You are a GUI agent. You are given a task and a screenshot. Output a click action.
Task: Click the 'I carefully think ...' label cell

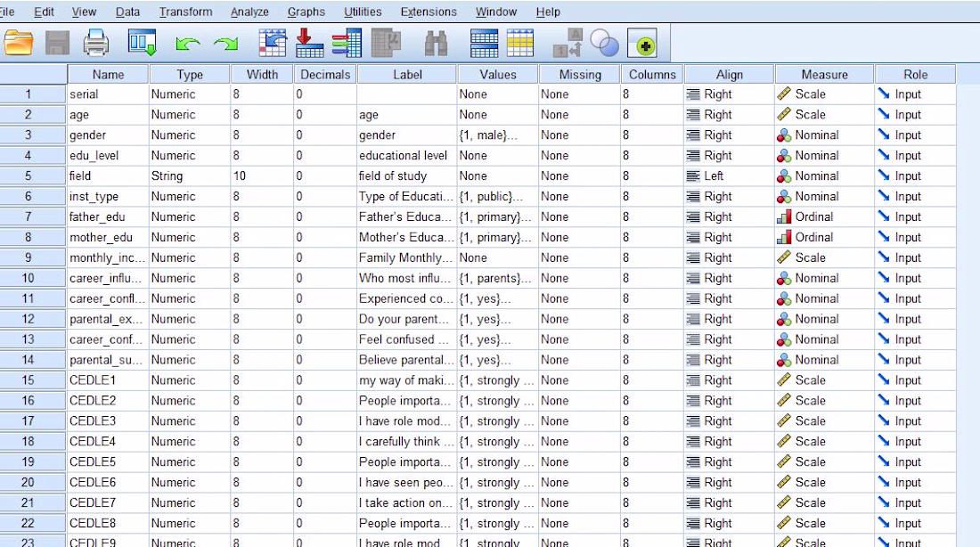coord(407,441)
